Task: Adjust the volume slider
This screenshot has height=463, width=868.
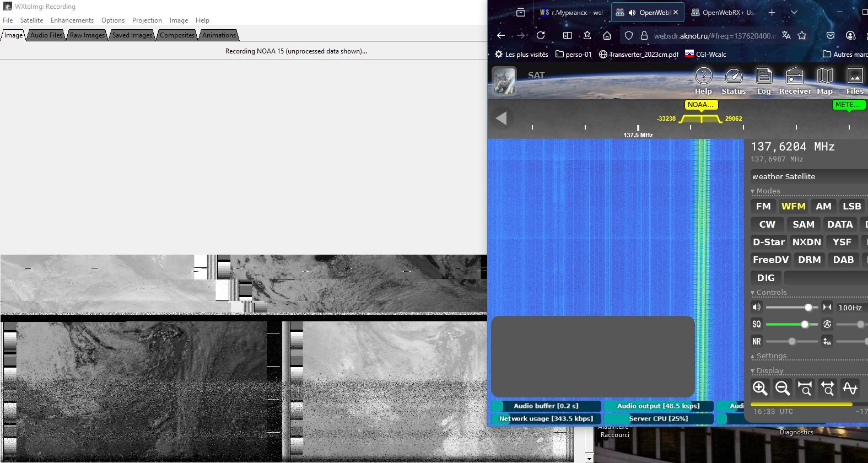Action: click(x=792, y=307)
